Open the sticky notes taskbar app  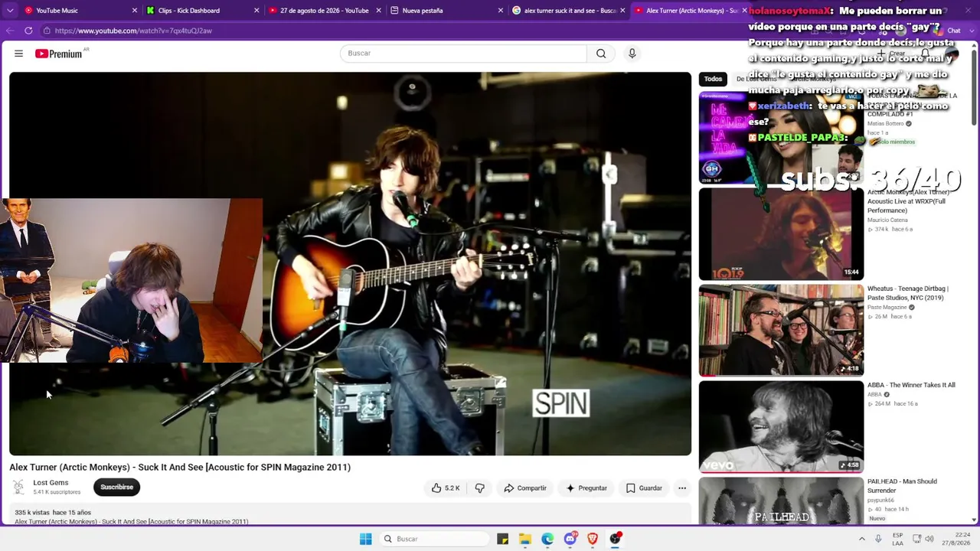[503, 539]
